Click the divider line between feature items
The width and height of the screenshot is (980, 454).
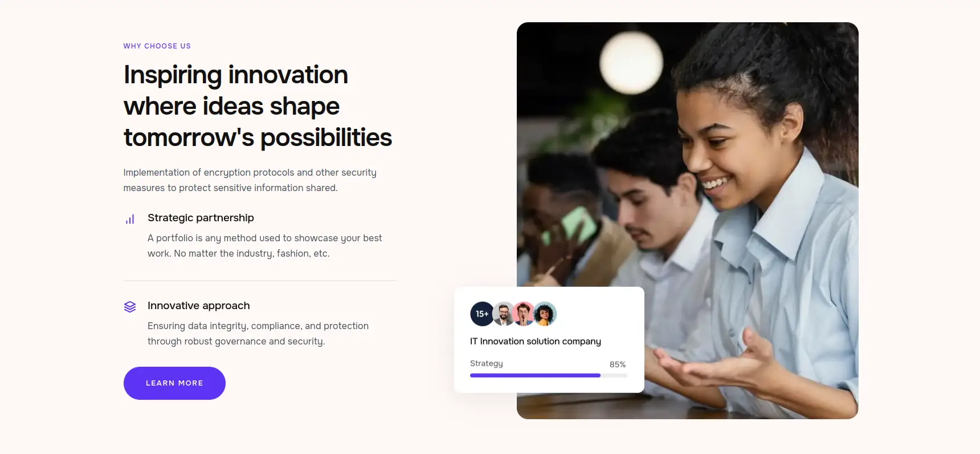point(260,281)
